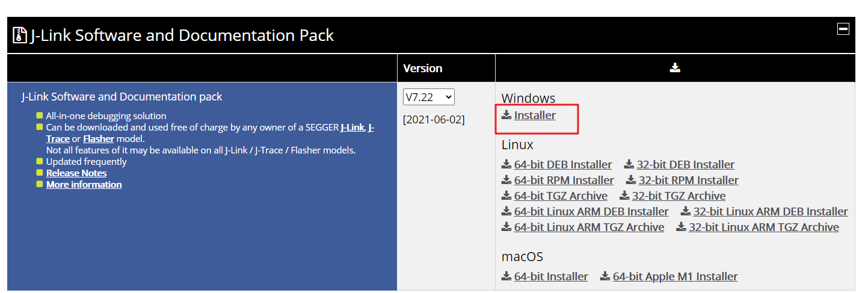Download 64-bit Linux ARM TGZ Archive

click(589, 227)
